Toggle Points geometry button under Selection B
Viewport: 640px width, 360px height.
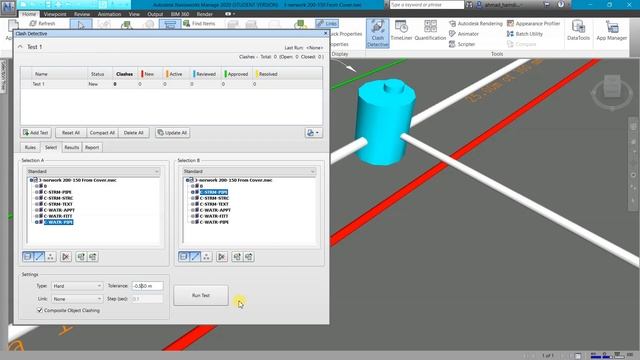207,257
